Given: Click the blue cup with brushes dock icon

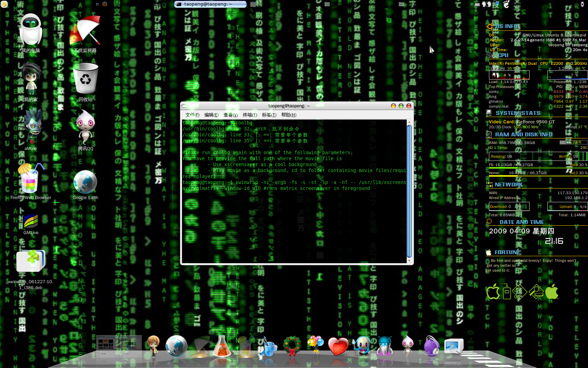Looking at the screenshot, I should [268, 346].
